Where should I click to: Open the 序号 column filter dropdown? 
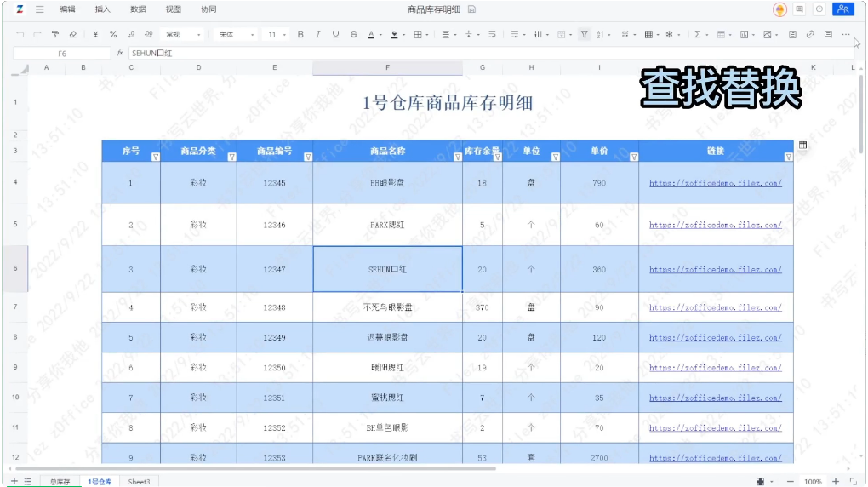pos(156,157)
